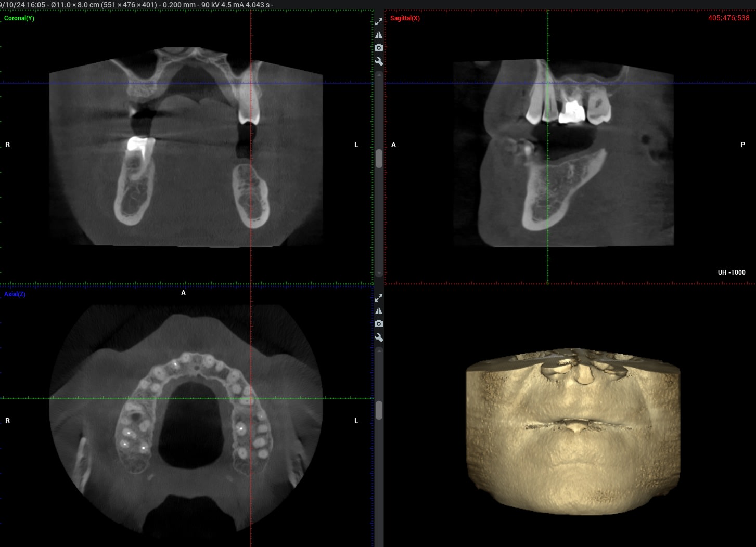
Task: Click the lower axial scrollbar thumb
Action: coord(379,410)
